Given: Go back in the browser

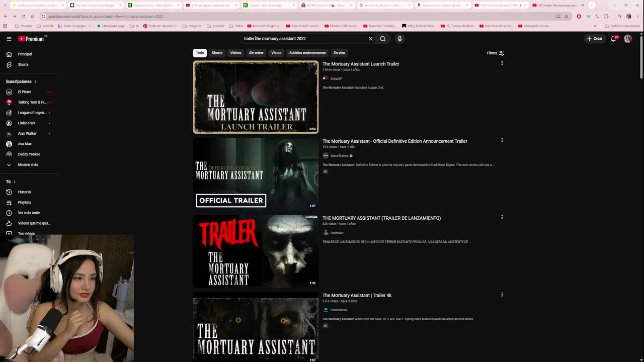Looking at the screenshot, I should click(6, 16).
